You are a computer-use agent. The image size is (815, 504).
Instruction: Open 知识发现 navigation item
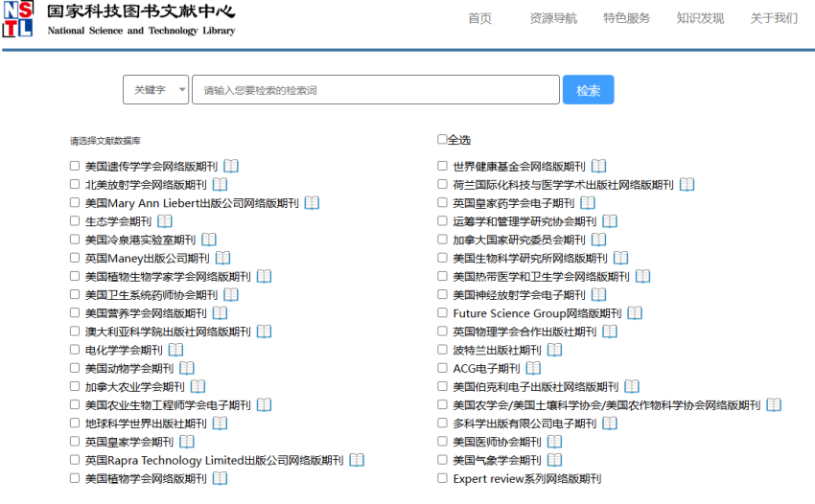700,19
